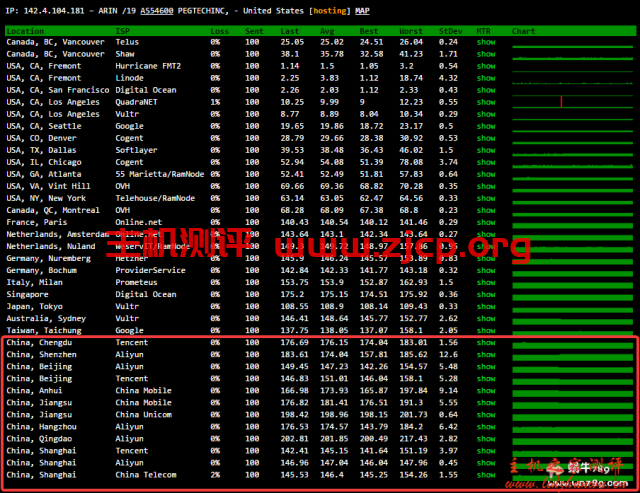Sort by the StDev column header
The height and width of the screenshot is (493, 640).
(451, 31)
